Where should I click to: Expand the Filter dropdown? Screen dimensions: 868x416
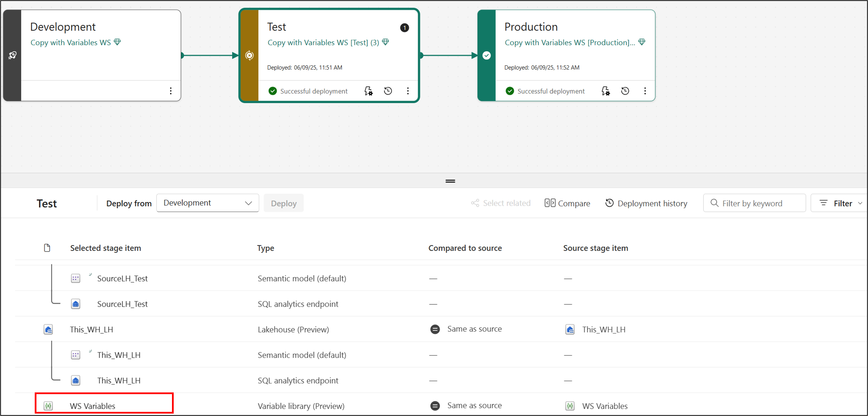(840, 203)
